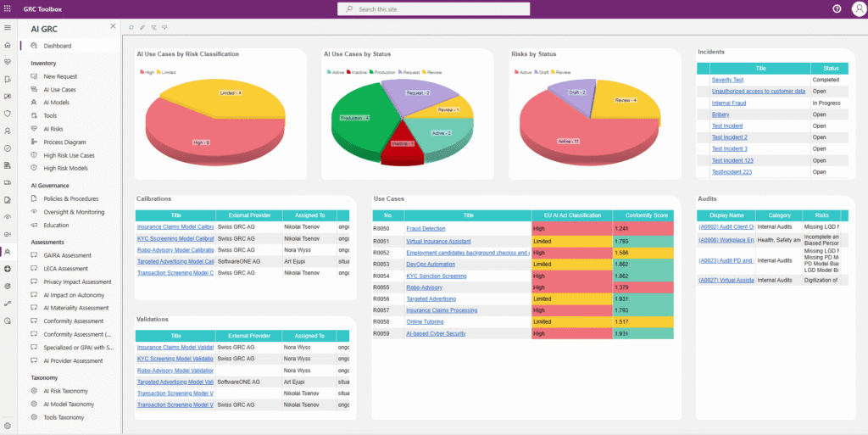Select conformity score 1.241 cell
This screenshot has width=868, height=435.
click(x=643, y=229)
